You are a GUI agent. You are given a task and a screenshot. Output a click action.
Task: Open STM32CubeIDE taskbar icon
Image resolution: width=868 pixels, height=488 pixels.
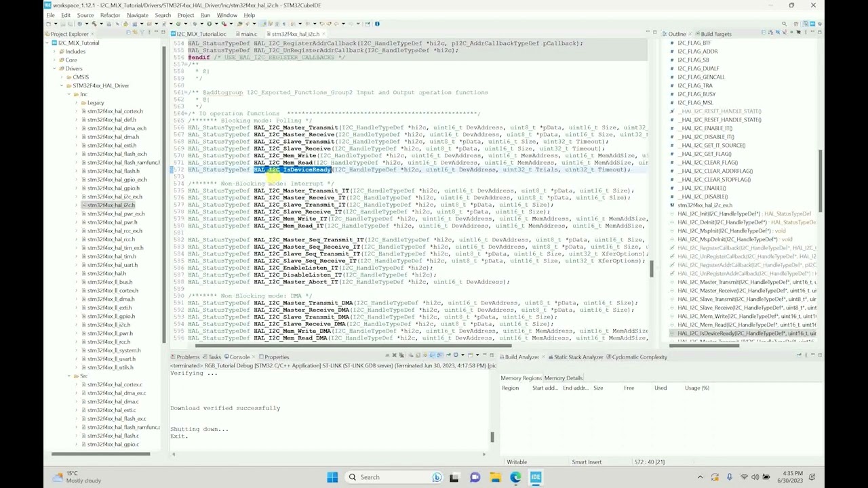click(536, 477)
